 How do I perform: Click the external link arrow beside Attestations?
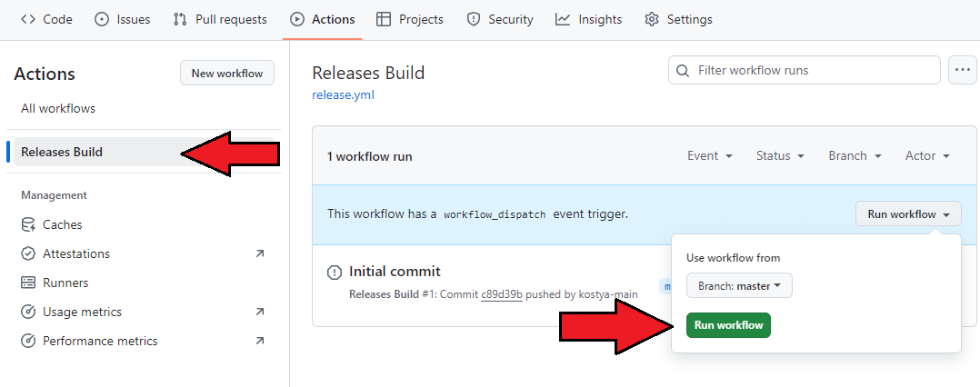pyautogui.click(x=260, y=253)
